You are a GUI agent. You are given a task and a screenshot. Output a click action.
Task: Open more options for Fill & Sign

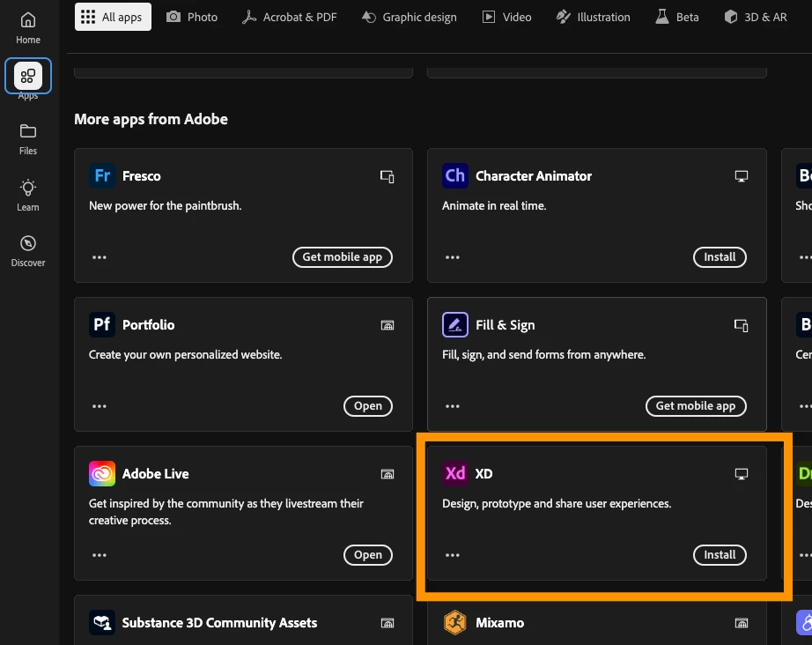(453, 405)
